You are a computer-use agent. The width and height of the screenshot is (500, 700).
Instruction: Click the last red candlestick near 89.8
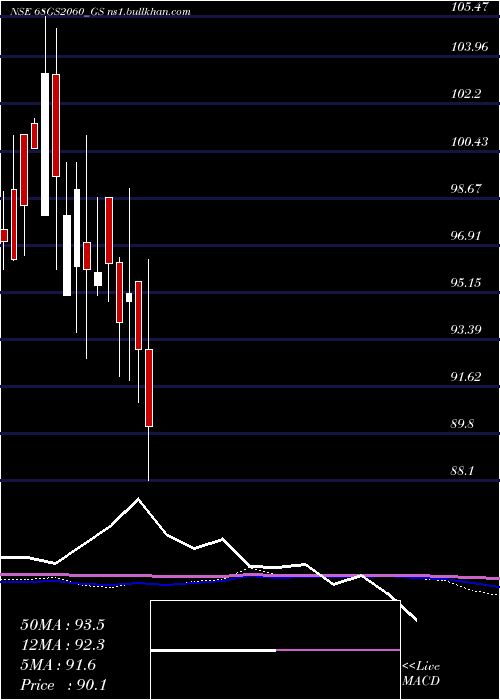[x=149, y=388]
